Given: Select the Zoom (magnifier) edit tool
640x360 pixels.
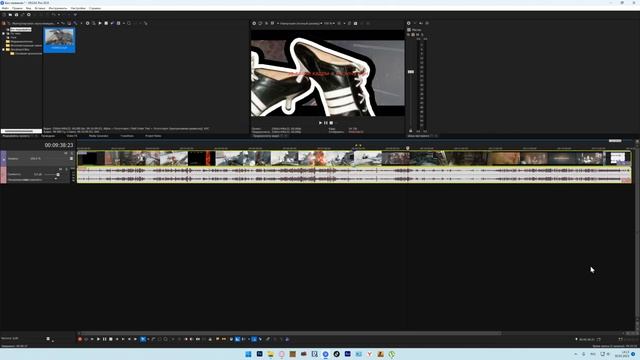Looking at the screenshot, I should [165, 339].
